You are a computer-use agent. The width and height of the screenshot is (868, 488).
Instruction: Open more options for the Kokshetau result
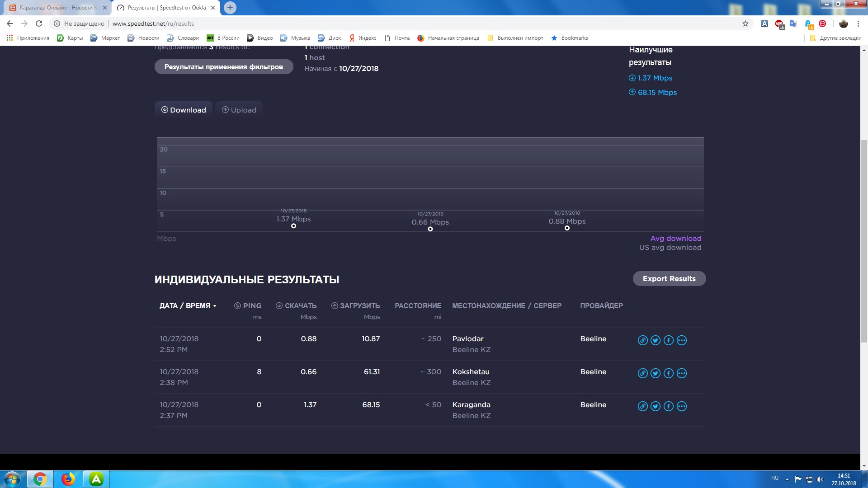pos(682,373)
